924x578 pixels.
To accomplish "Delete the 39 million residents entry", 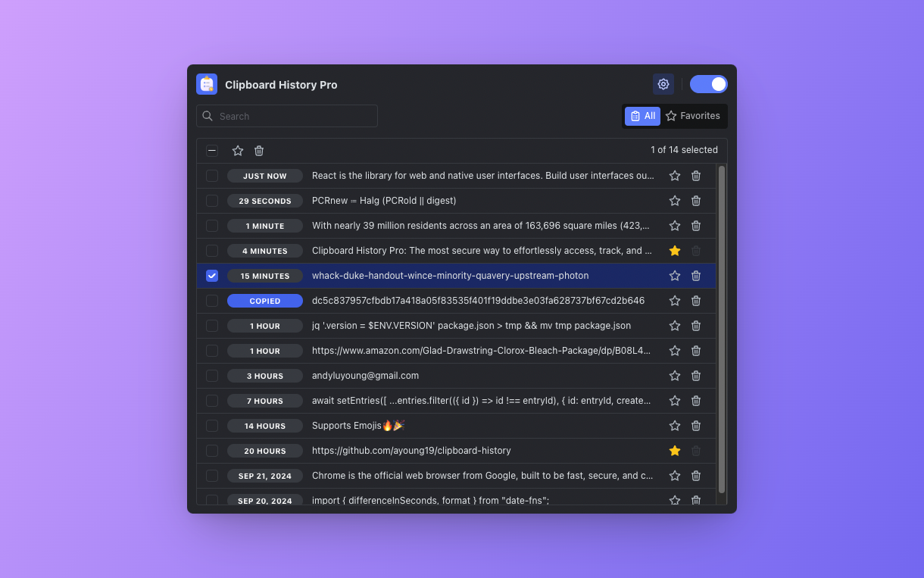I will (696, 226).
